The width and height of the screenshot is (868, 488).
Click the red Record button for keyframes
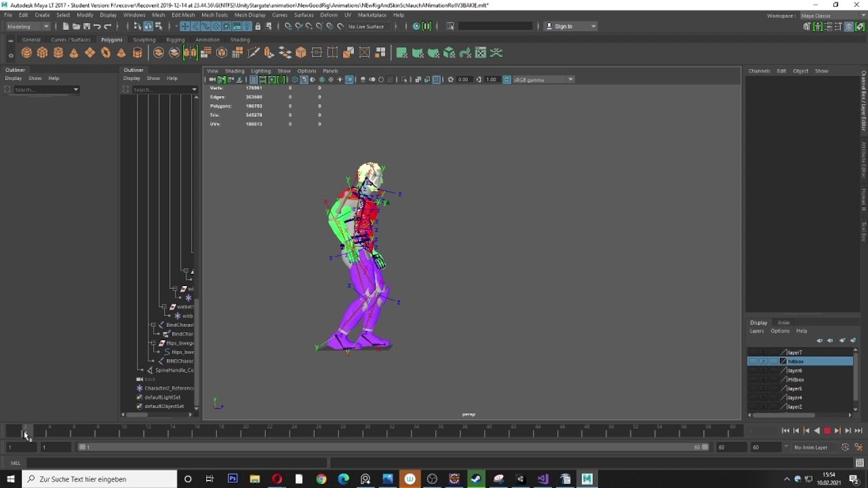[827, 430]
